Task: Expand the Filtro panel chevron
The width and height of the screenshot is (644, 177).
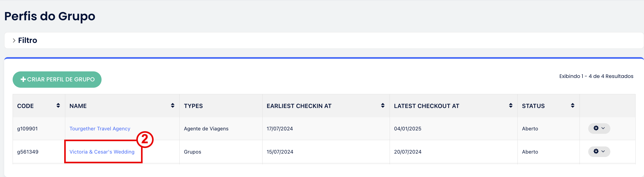Action: click(14, 41)
